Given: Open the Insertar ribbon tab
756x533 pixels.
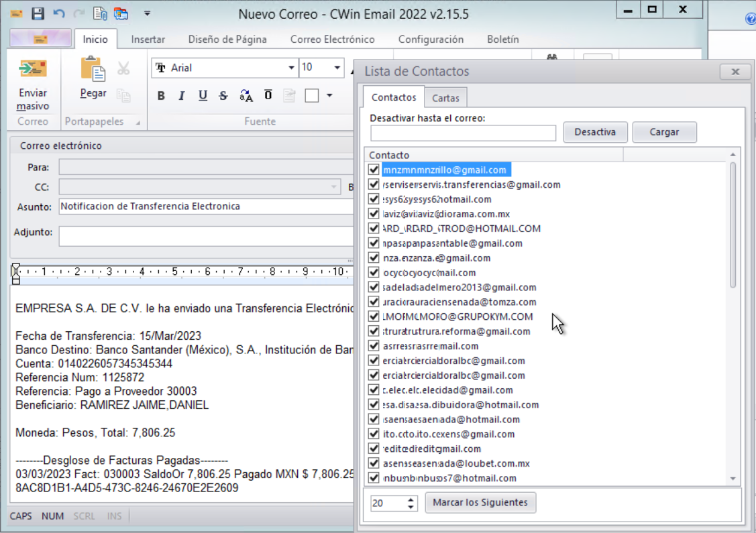Looking at the screenshot, I should coord(148,40).
